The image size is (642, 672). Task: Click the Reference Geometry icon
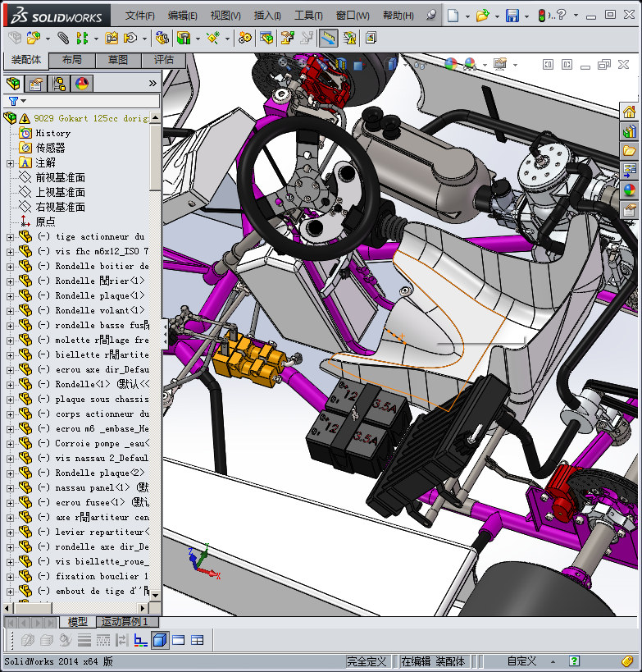pyautogui.click(x=213, y=38)
